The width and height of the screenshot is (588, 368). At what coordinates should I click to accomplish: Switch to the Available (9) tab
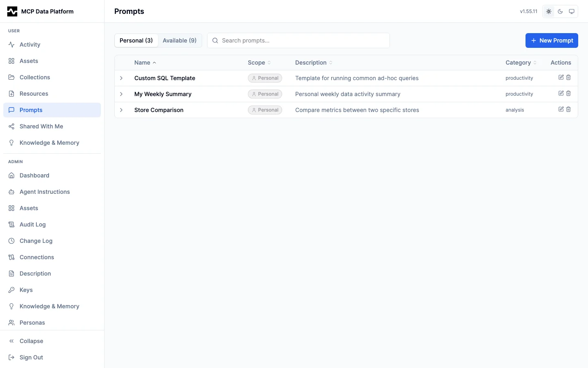coord(179,40)
